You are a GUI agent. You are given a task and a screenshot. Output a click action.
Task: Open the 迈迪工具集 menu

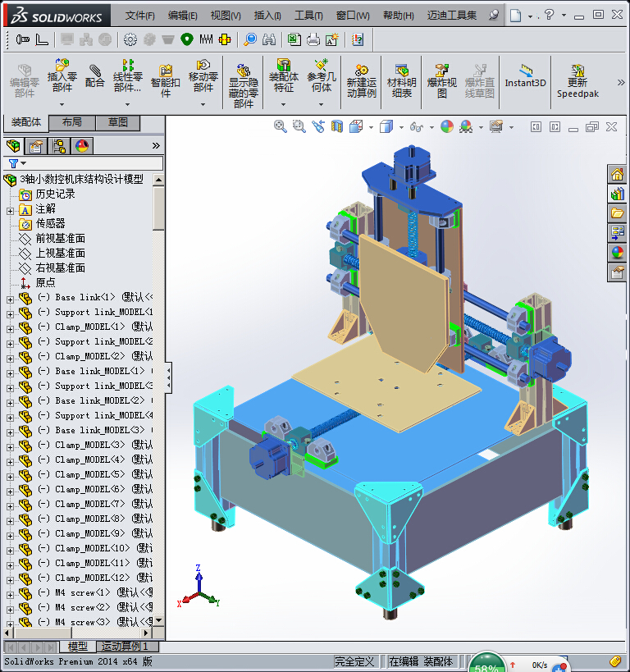click(x=452, y=16)
